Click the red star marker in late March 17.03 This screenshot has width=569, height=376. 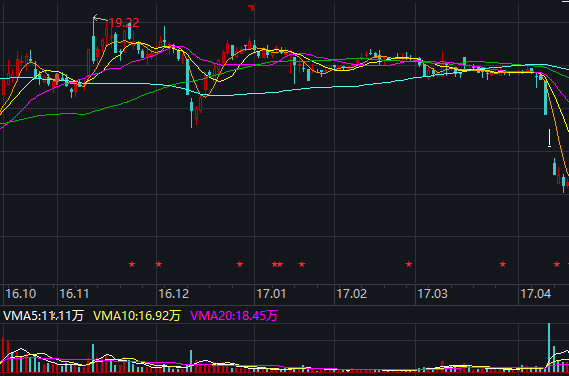pos(503,264)
